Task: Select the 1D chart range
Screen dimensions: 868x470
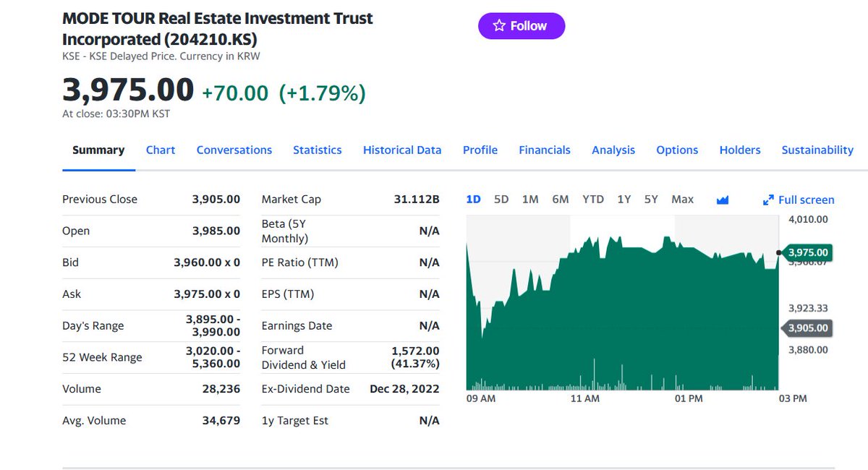Action: tap(474, 200)
